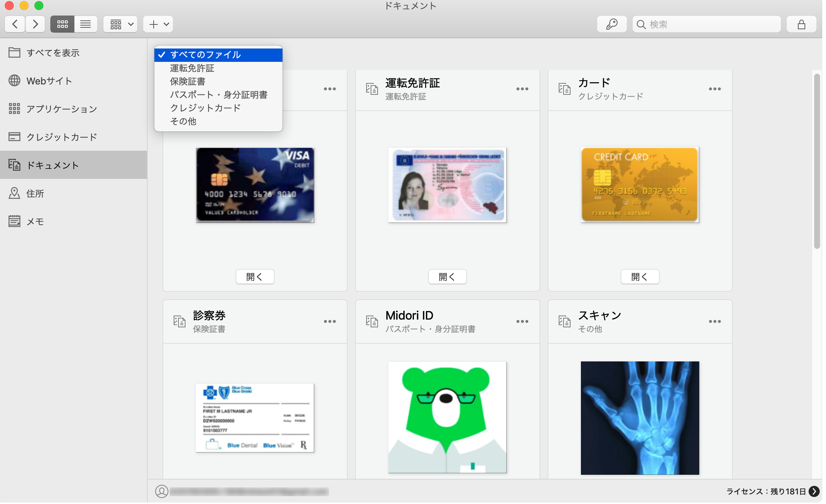Open すべてを表示 in the sidebar
Screen dimensions: 826x504
point(73,53)
